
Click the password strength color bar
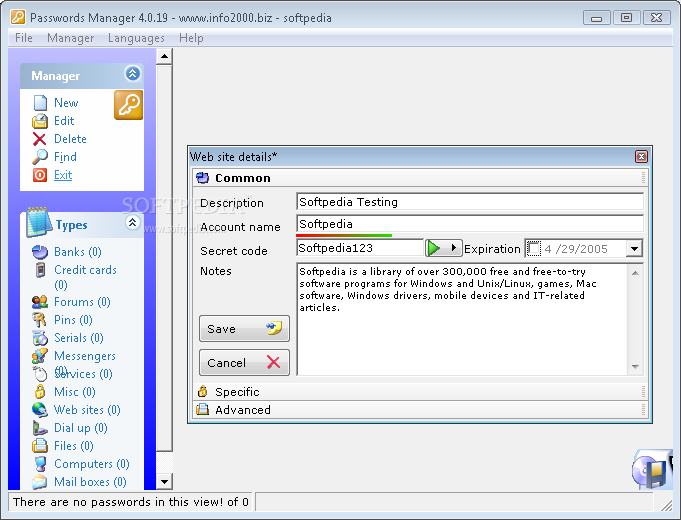coord(344,235)
